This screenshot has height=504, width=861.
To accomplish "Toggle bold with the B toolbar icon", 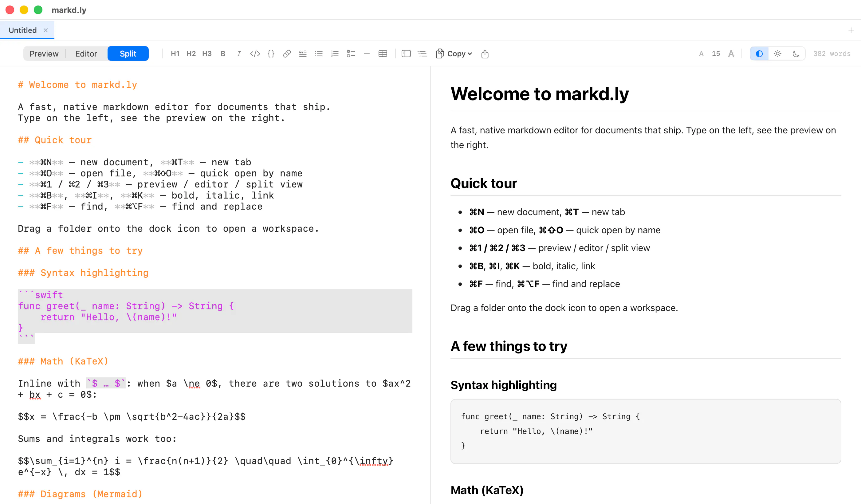I will tap(223, 54).
